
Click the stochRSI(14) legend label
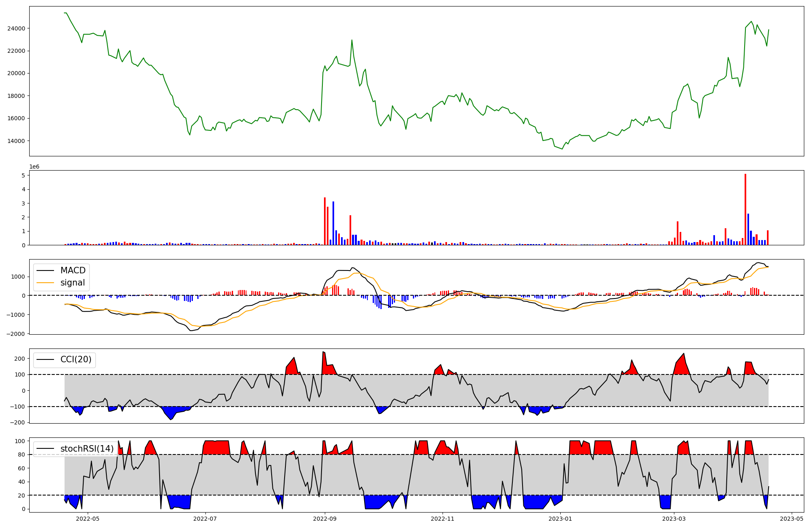pos(87,449)
